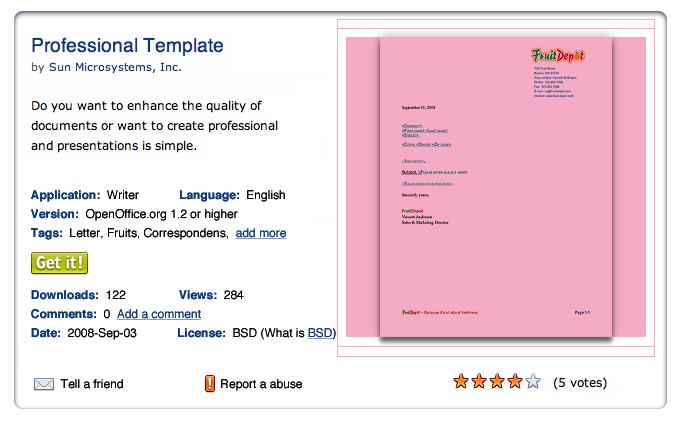Rate the template one star
Image resolution: width=684 pixels, height=424 pixels.
pyautogui.click(x=461, y=381)
